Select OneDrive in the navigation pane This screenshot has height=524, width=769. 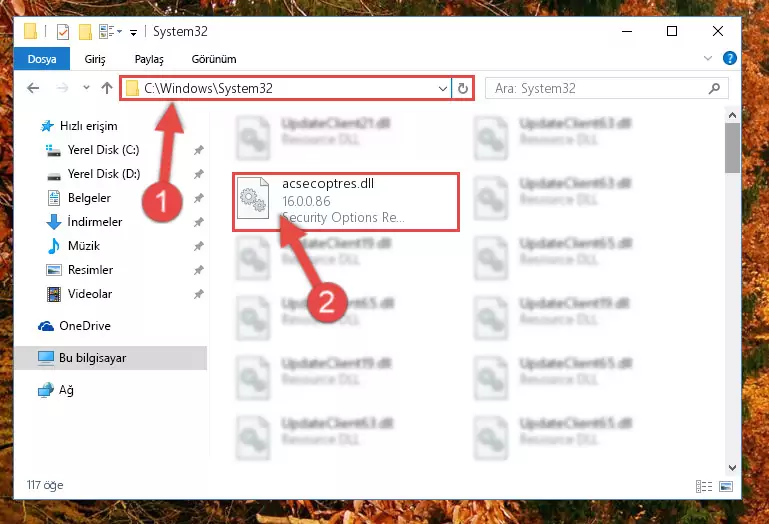(85, 326)
